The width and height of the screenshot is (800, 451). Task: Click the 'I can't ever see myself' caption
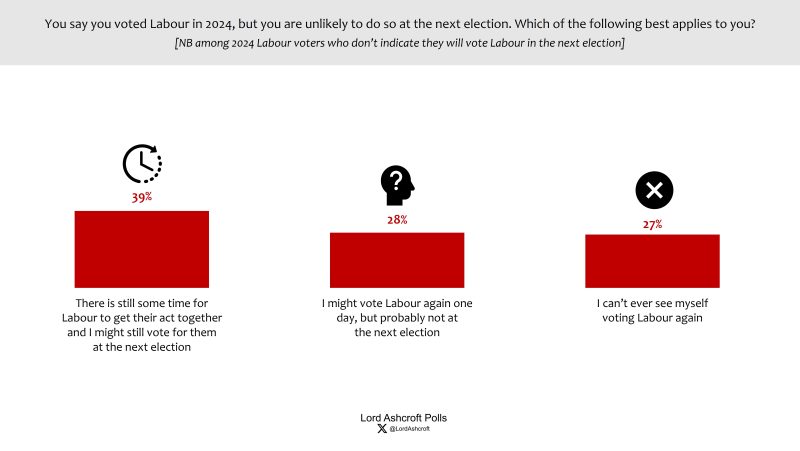[653, 310]
